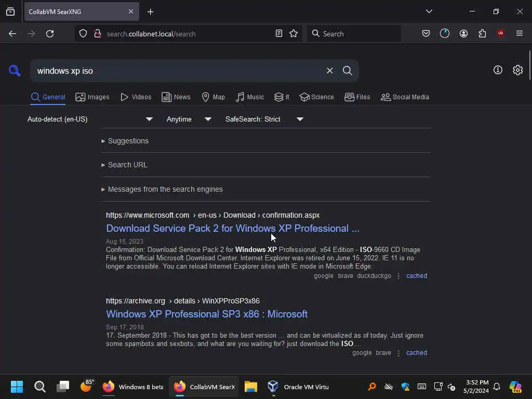Viewport: 532px width, 399px height.
Task: Open the Anytime time range dropdown
Action: click(189, 119)
